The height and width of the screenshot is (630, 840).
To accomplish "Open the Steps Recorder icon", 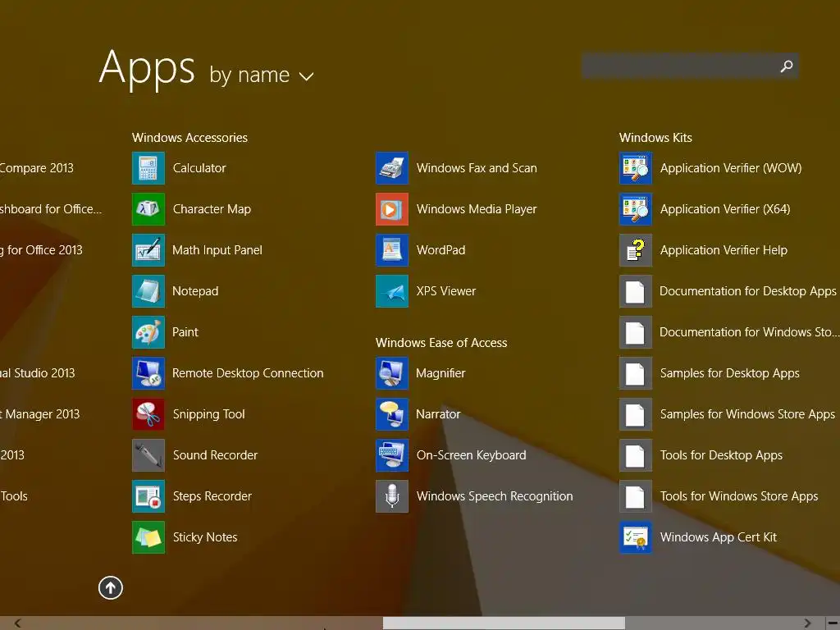I will pos(148,496).
